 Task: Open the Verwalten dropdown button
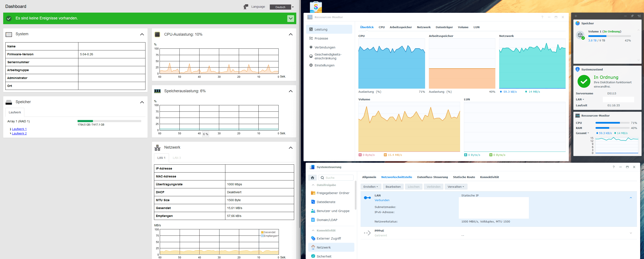[x=456, y=187]
